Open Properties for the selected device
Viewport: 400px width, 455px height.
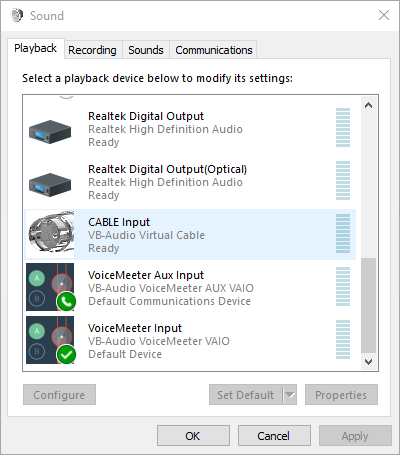341,395
